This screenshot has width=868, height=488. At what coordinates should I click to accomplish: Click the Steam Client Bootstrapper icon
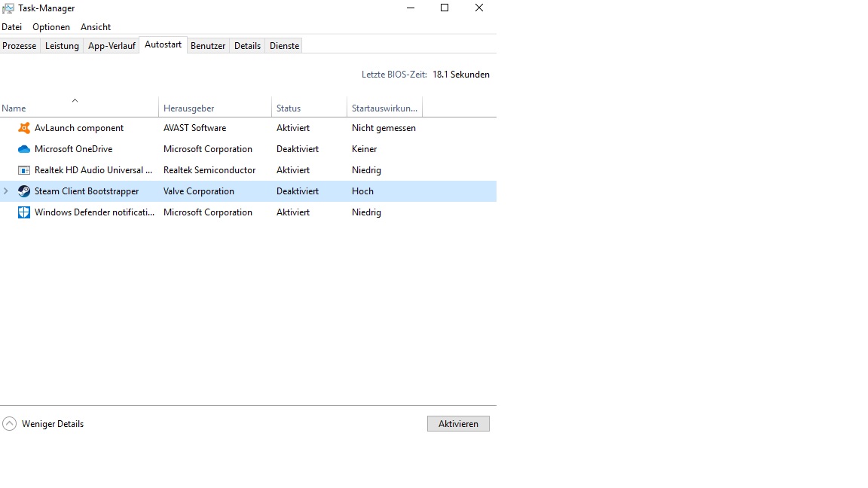tap(24, 191)
